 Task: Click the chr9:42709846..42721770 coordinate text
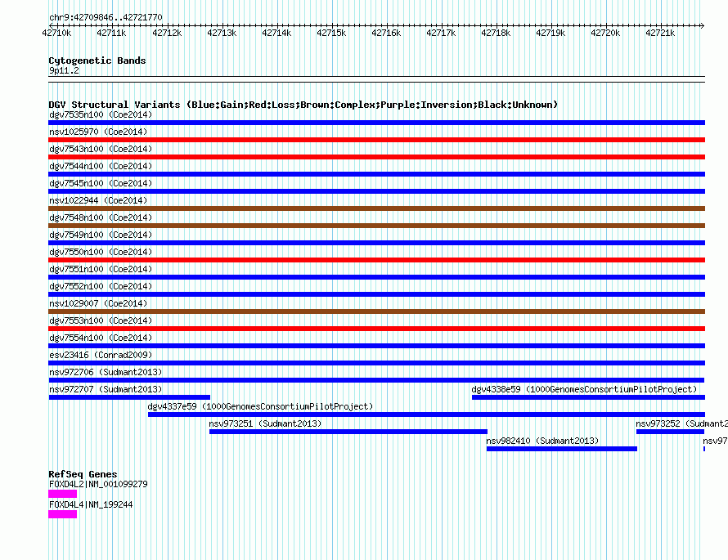point(106,18)
